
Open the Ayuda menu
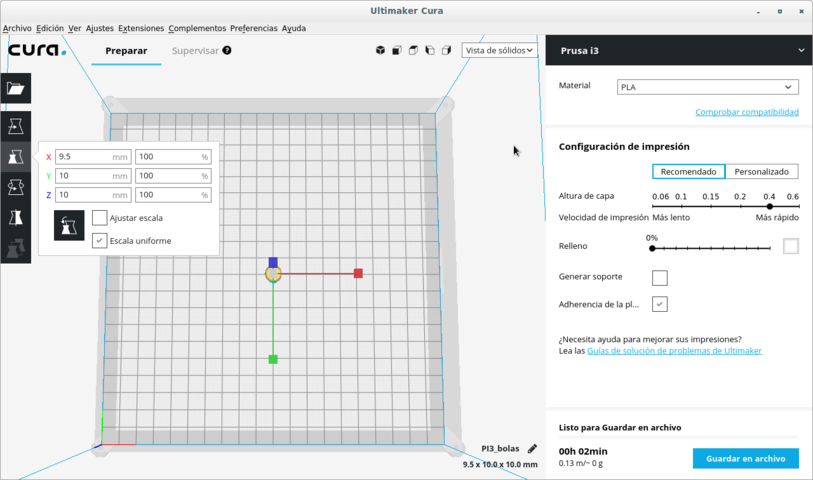(293, 28)
